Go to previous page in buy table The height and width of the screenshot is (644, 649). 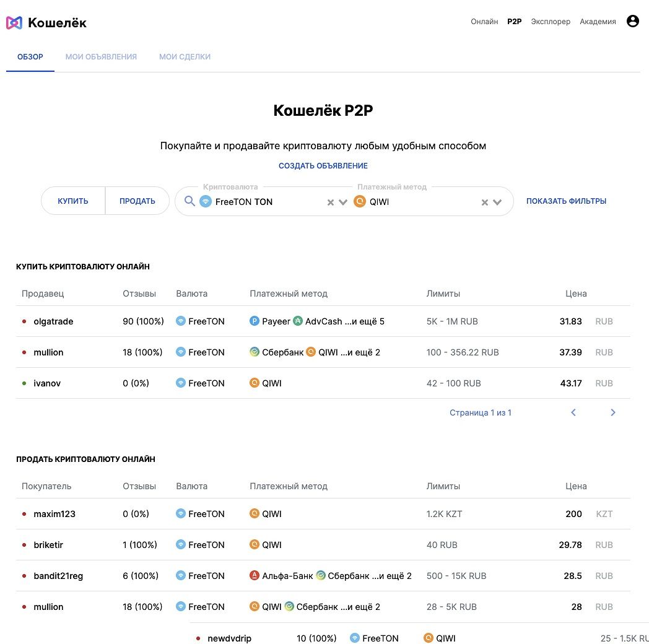573,412
